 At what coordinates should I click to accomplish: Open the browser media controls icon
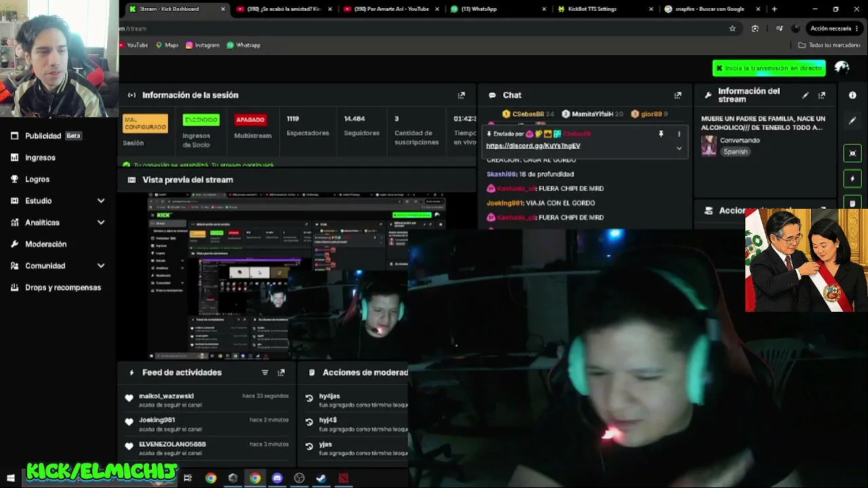778,28
